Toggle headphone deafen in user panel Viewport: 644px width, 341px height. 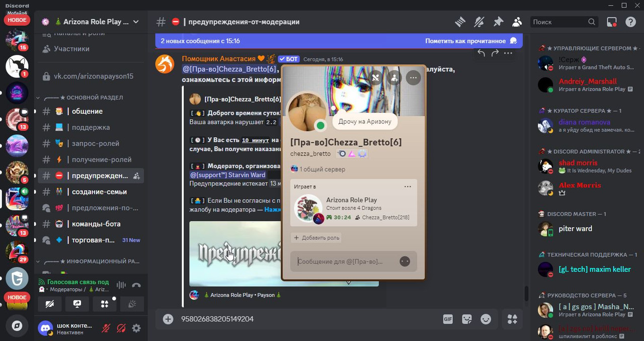[x=121, y=328]
